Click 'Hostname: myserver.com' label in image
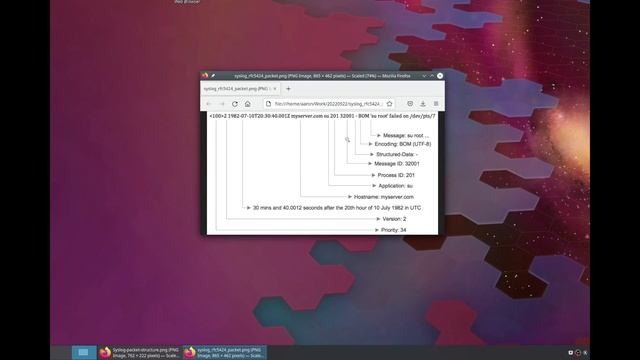Image resolution: width=640 pixels, height=360 pixels. point(384,197)
